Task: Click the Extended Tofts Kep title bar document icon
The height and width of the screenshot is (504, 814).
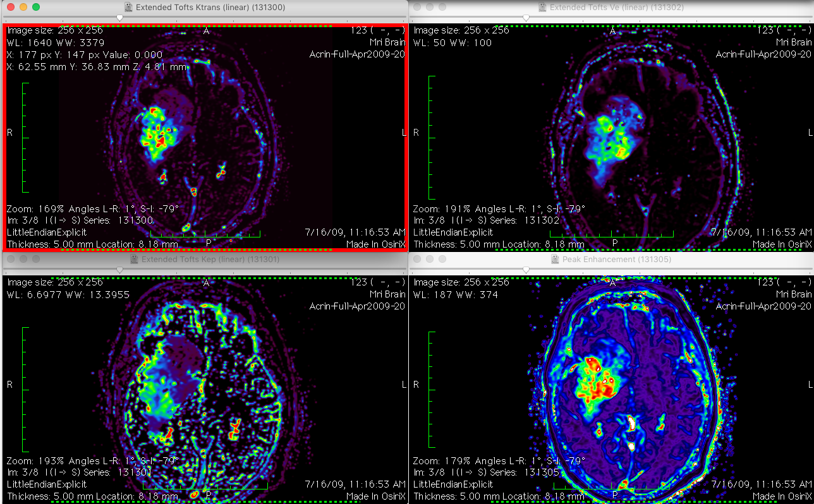Action: (134, 259)
